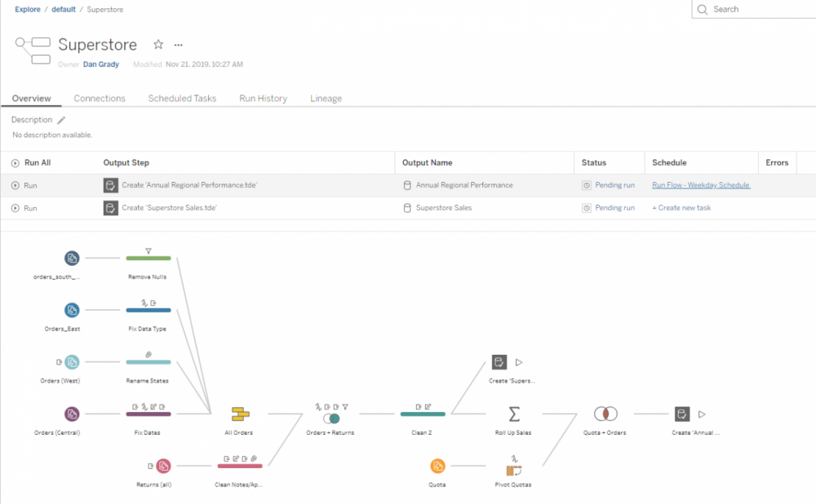Select the Rename States clean step
Screen dimensions: 816x504
tap(149, 362)
